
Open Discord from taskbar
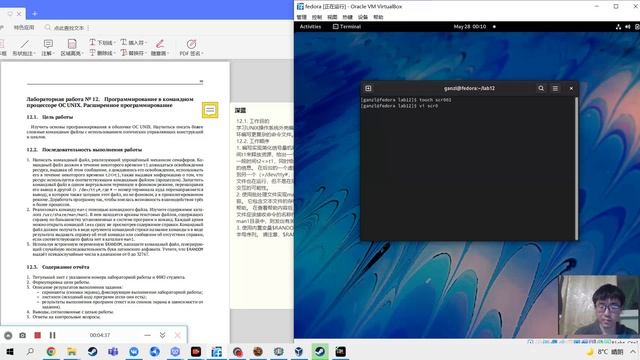click(175, 351)
